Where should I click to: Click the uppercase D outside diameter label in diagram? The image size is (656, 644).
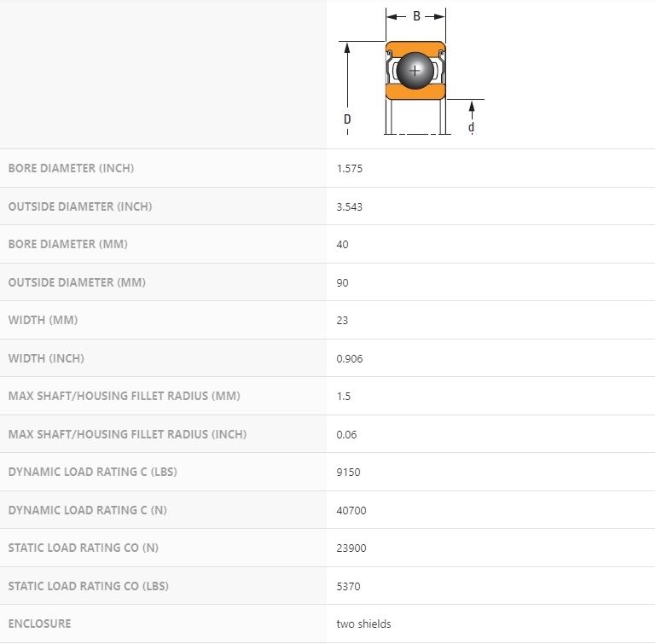coord(347,119)
